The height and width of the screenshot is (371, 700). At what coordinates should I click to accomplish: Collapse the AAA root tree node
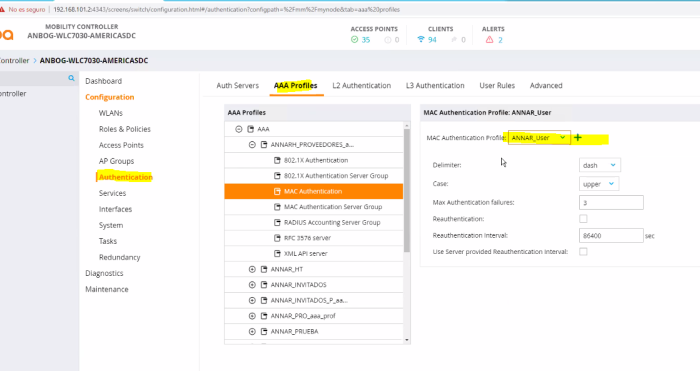[239, 129]
